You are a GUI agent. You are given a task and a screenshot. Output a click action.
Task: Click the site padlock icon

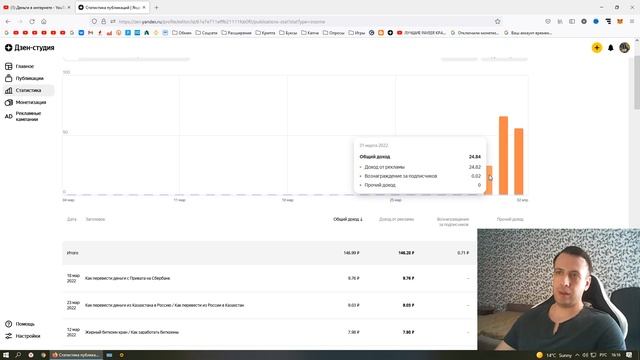[x=104, y=21]
